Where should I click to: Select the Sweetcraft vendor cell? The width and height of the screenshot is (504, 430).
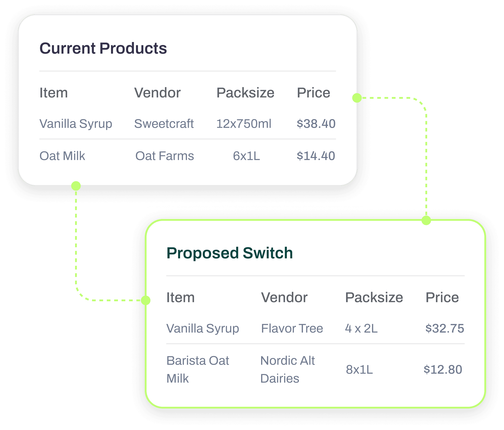[x=164, y=124]
